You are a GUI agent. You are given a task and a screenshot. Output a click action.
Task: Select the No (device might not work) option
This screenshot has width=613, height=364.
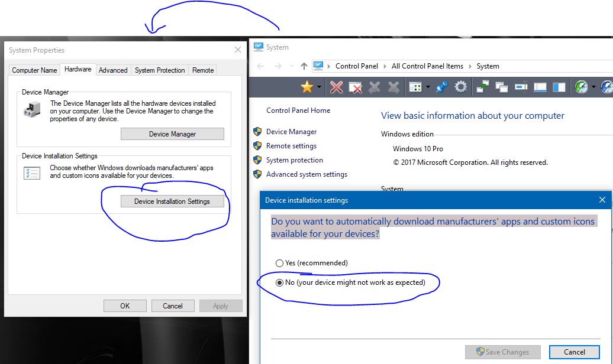click(x=350, y=282)
